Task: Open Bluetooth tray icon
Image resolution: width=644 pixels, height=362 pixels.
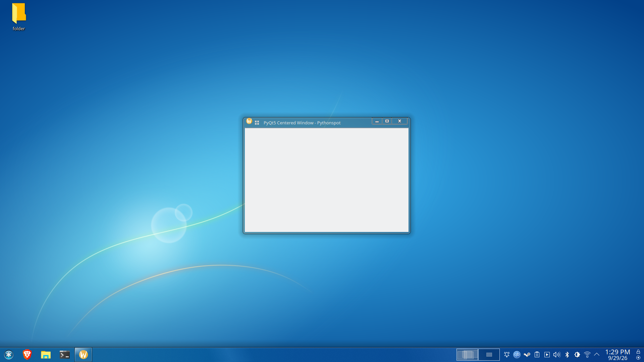Action: pos(567,355)
